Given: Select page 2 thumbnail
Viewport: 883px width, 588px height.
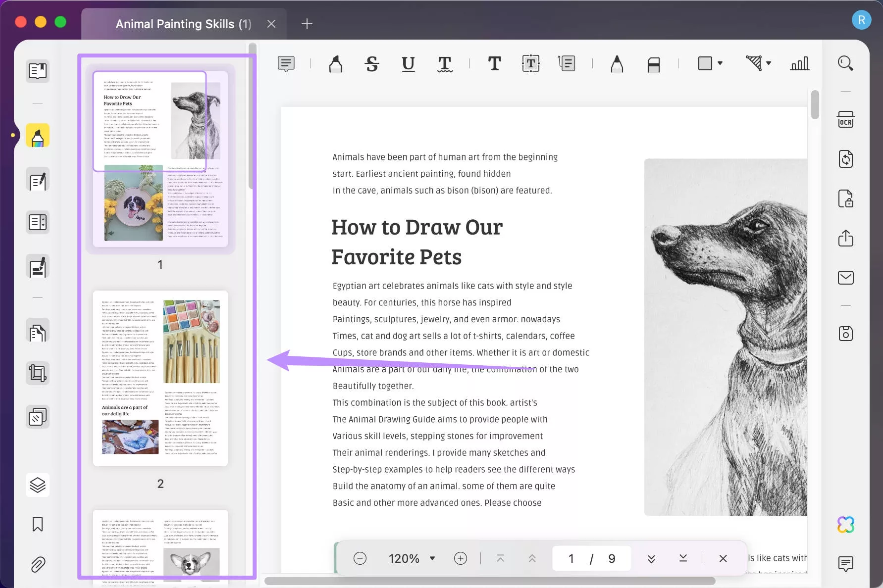Looking at the screenshot, I should coord(160,378).
